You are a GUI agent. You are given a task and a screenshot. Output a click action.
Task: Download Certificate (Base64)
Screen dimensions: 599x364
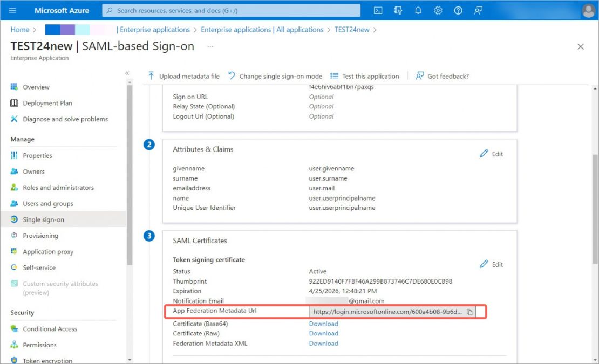tap(324, 324)
